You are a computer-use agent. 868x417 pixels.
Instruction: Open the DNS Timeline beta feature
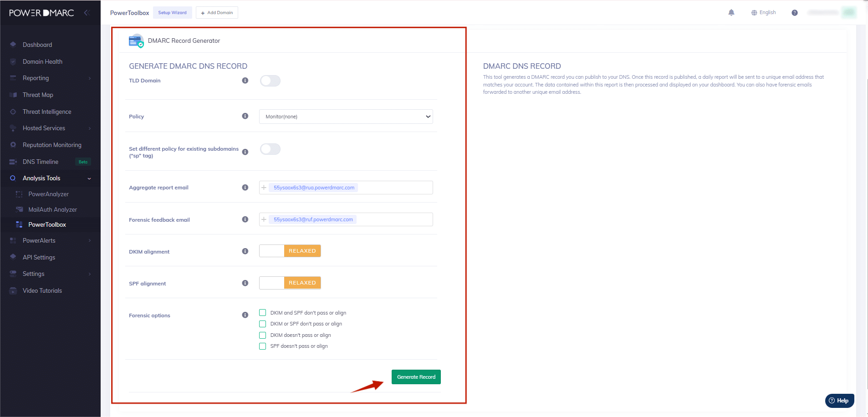pos(41,162)
